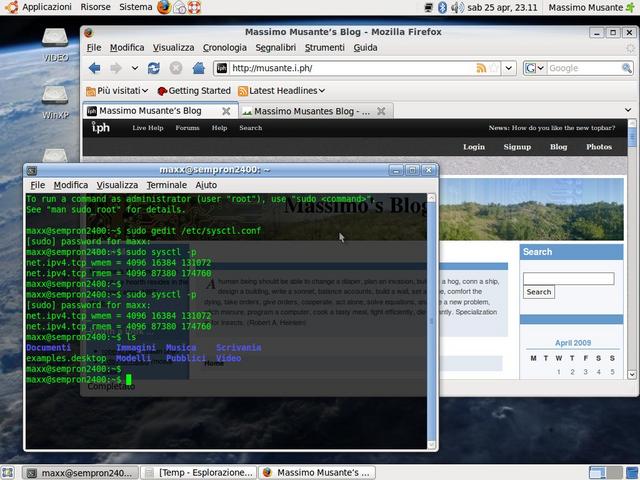Click the Google search box in Firefox
The height and width of the screenshot is (480, 640).
(584, 68)
